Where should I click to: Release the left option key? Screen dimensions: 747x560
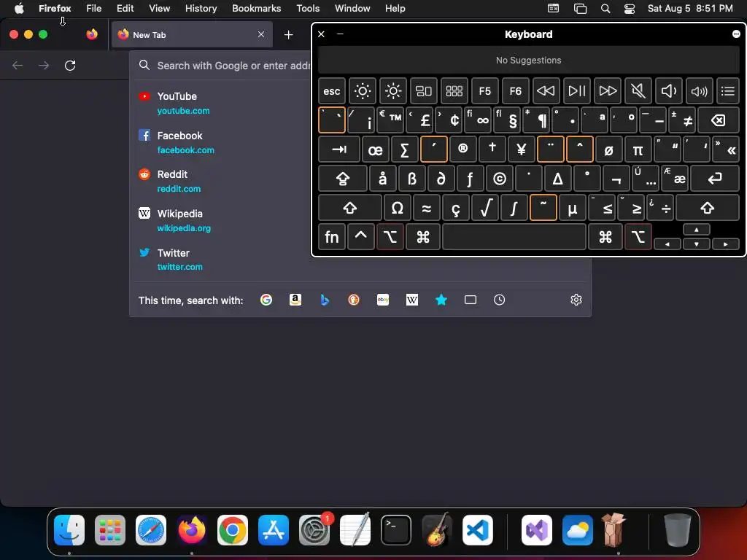click(390, 237)
